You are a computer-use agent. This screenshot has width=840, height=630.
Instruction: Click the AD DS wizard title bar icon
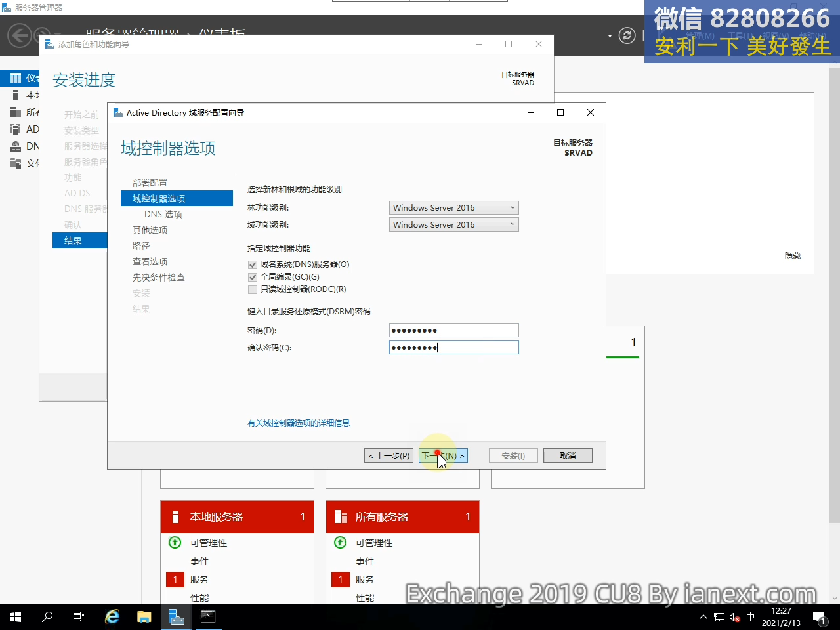(118, 113)
